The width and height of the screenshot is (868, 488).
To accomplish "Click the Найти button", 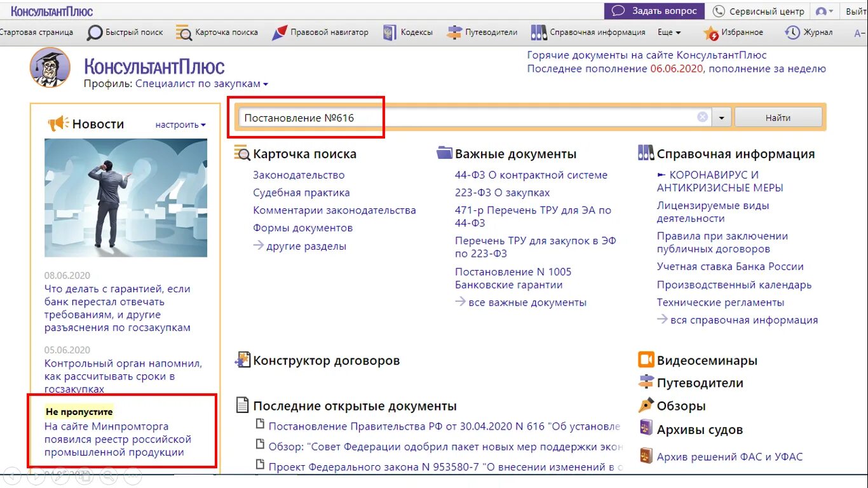I will point(778,118).
